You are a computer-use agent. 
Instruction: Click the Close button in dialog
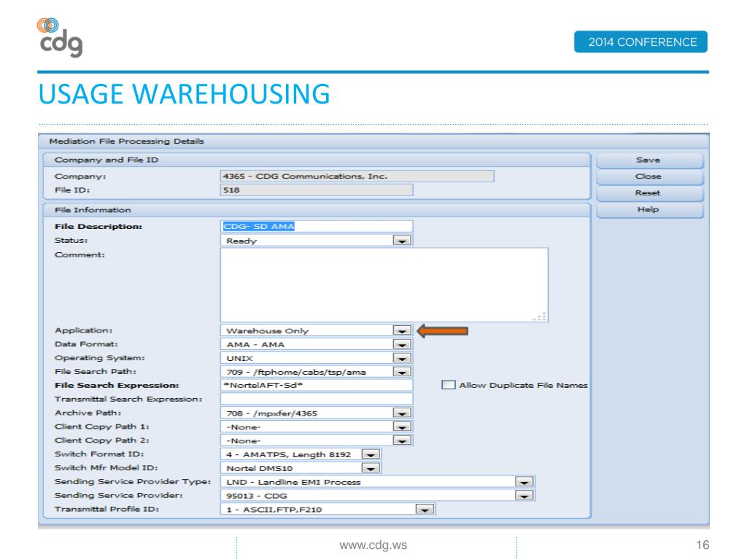(x=649, y=176)
